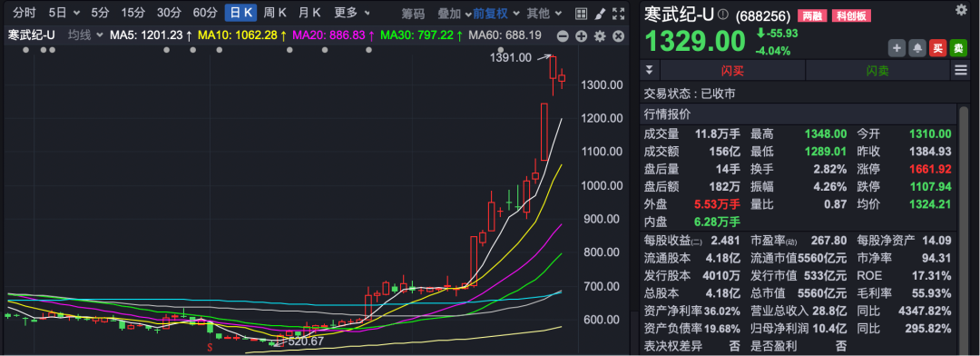Click the red S marker on chart

point(211,346)
